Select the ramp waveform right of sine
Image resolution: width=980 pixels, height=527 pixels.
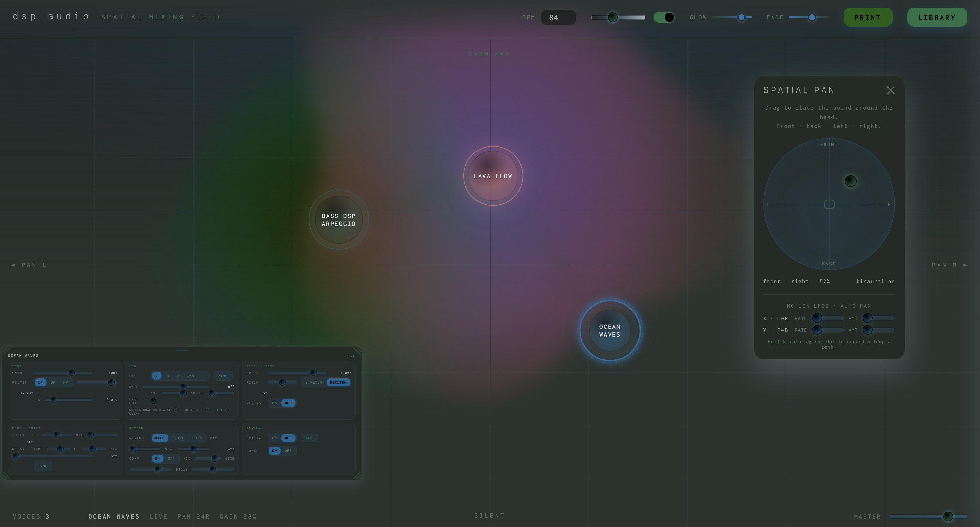[x=167, y=376]
